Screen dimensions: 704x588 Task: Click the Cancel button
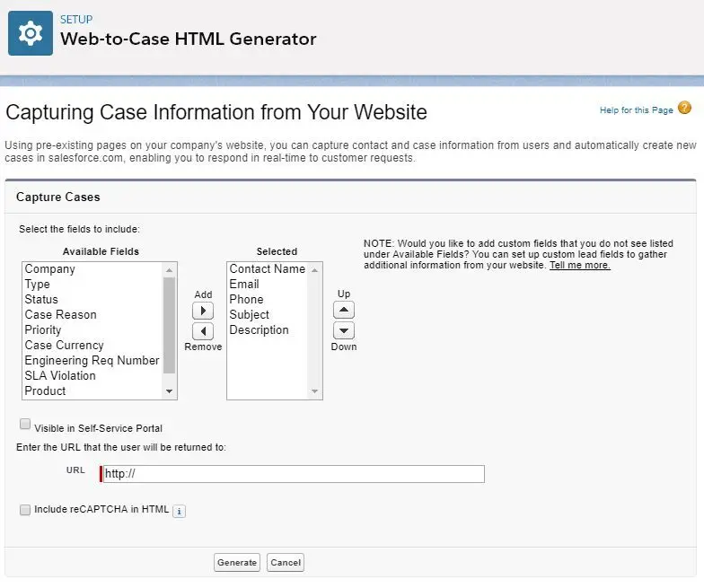(286, 562)
